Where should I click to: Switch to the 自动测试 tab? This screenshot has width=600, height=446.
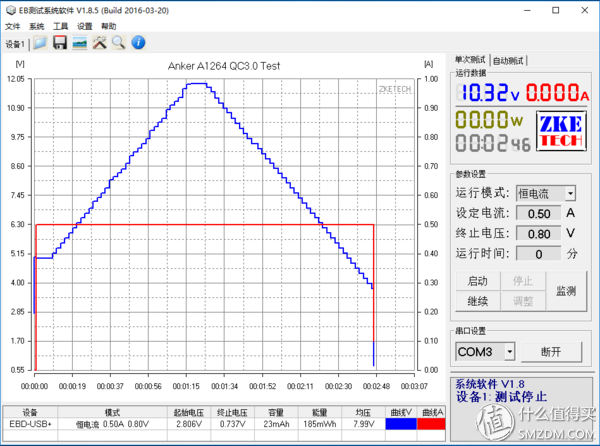(x=508, y=60)
